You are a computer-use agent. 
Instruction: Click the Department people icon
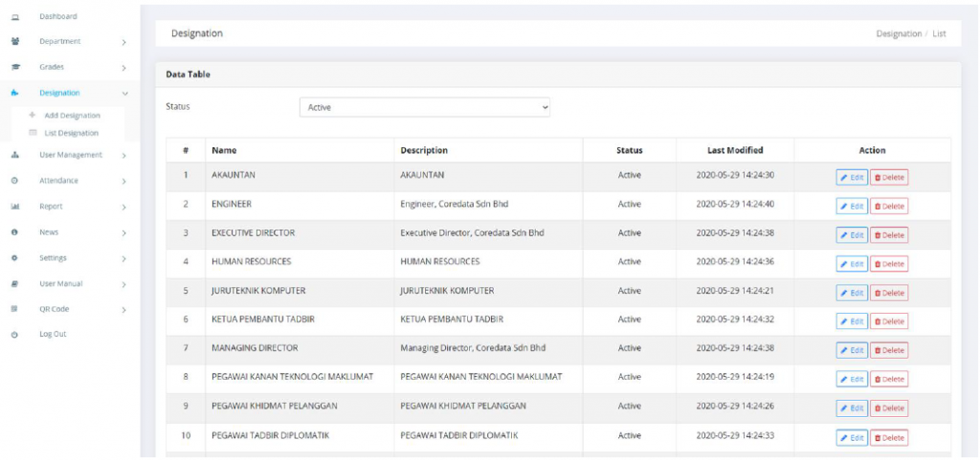[14, 42]
